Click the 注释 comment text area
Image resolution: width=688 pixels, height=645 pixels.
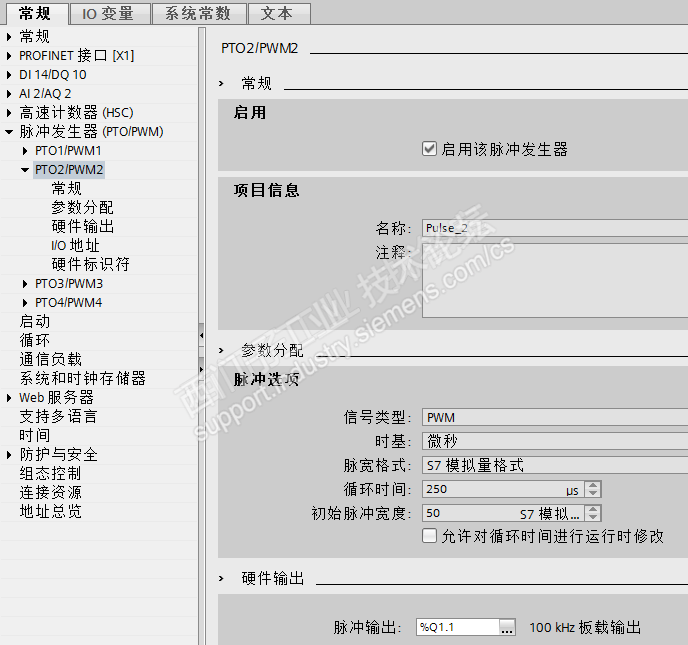point(555,280)
